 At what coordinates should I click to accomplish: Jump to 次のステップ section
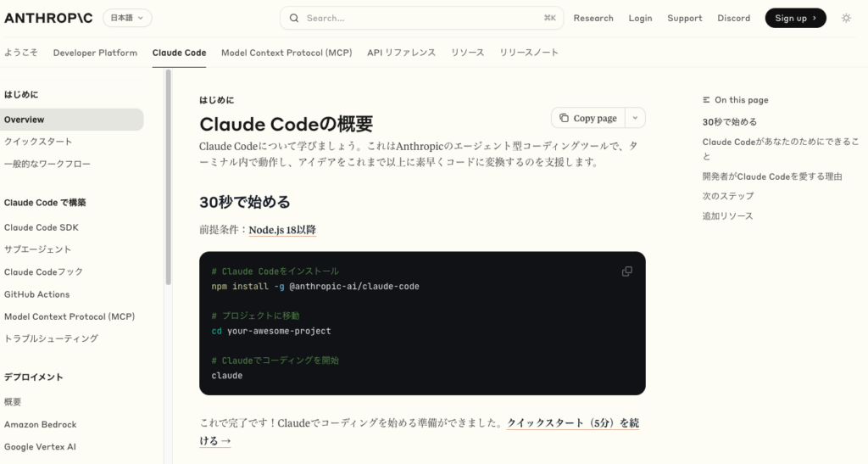[x=728, y=196]
